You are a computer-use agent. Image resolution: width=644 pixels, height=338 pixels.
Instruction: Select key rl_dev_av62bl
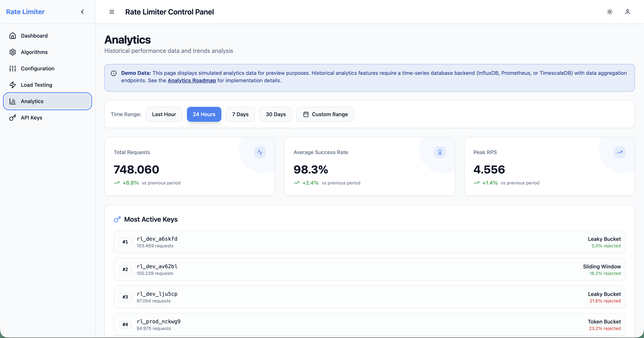click(x=157, y=266)
